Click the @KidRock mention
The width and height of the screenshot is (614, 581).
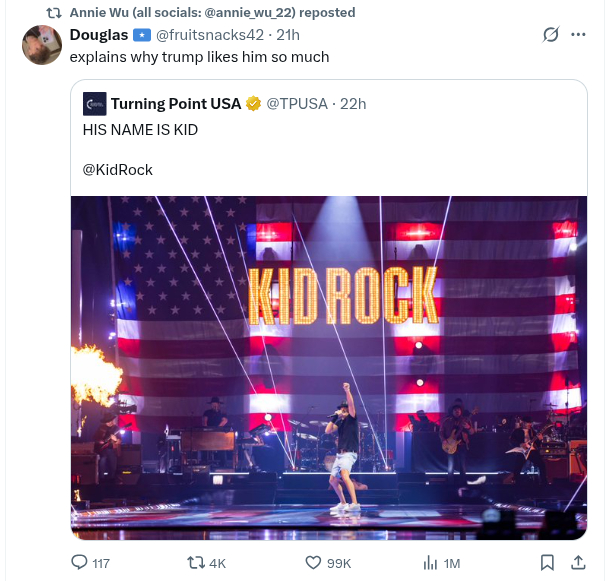(118, 169)
